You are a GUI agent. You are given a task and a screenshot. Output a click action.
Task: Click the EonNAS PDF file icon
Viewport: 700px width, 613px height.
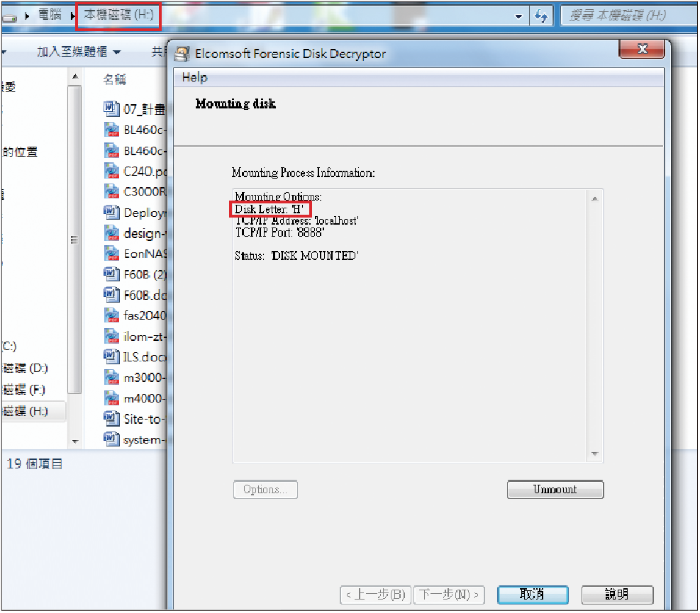[x=111, y=254]
